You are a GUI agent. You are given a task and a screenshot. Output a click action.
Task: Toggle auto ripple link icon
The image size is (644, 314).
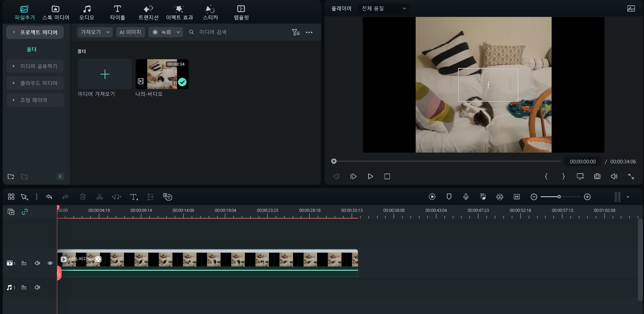point(25,212)
